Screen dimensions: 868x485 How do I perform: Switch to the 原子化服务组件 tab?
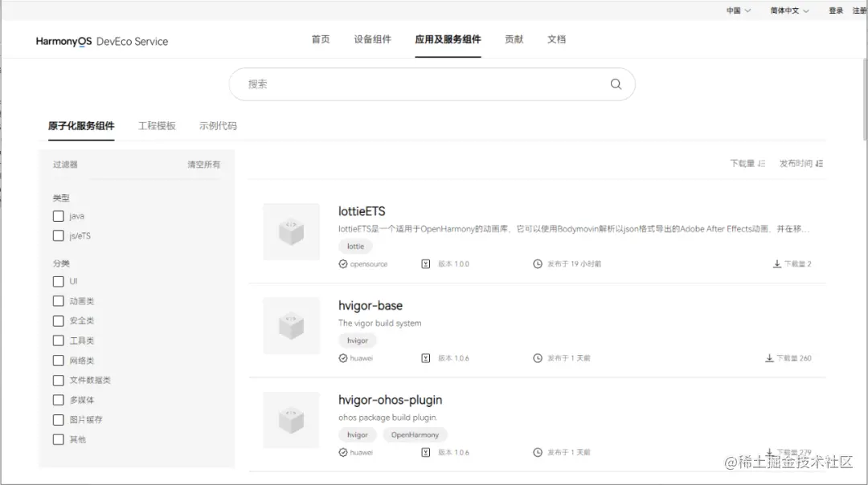[81, 126]
